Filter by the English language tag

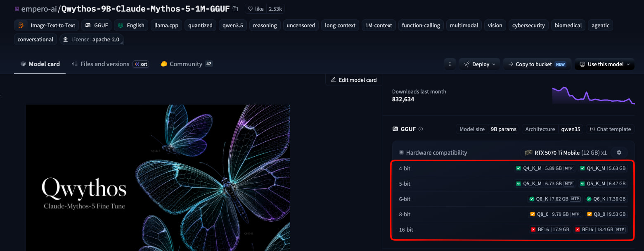[131, 25]
